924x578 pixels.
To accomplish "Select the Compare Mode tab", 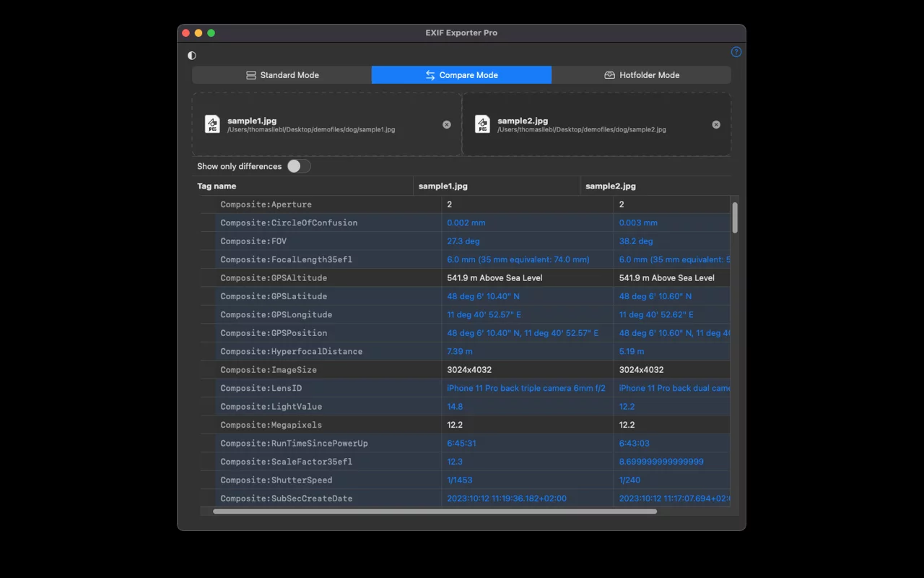I will coord(461,75).
